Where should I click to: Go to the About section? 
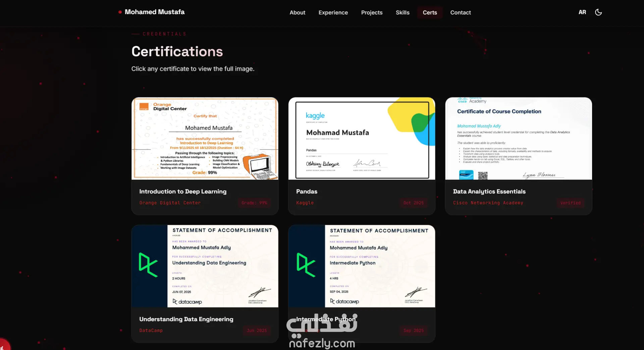(x=298, y=12)
